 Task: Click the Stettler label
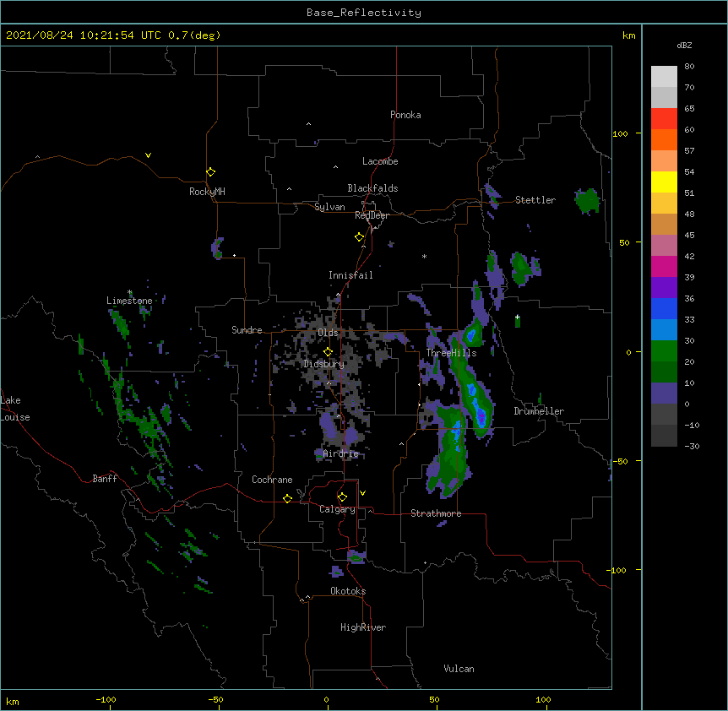pyautogui.click(x=535, y=200)
